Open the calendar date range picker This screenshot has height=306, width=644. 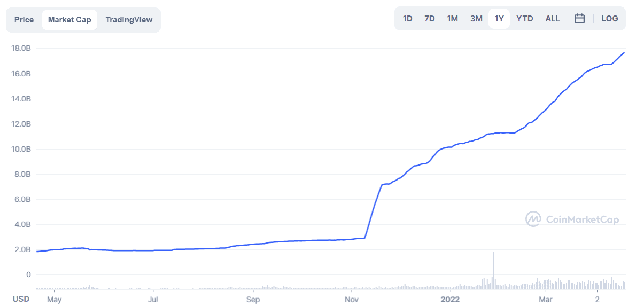coord(579,19)
